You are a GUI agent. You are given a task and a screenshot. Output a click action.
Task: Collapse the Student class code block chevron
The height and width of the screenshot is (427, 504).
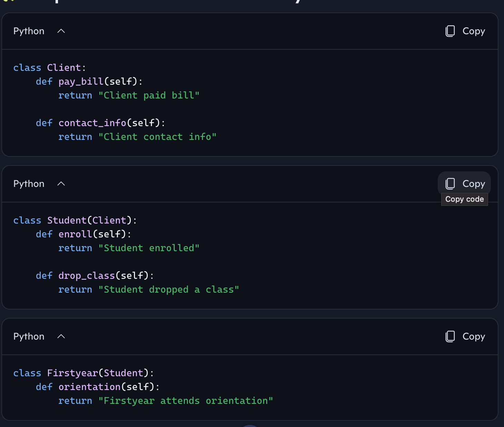(x=61, y=184)
